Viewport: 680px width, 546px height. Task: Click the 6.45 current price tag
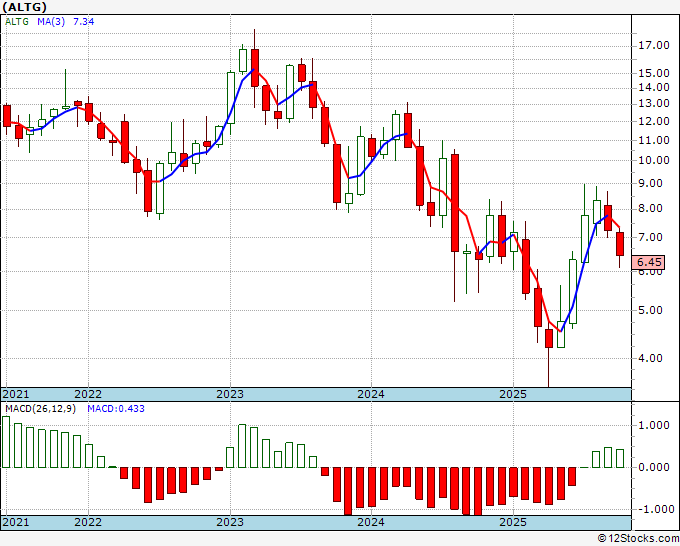point(649,262)
